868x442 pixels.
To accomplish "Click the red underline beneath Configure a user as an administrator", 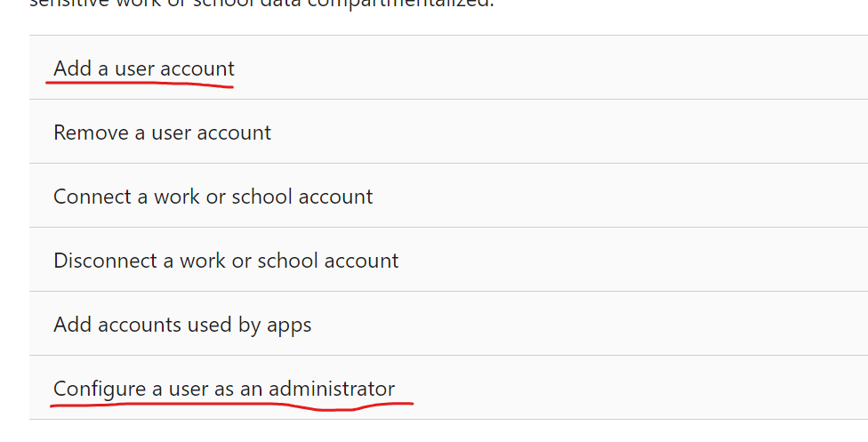I will click(231, 406).
